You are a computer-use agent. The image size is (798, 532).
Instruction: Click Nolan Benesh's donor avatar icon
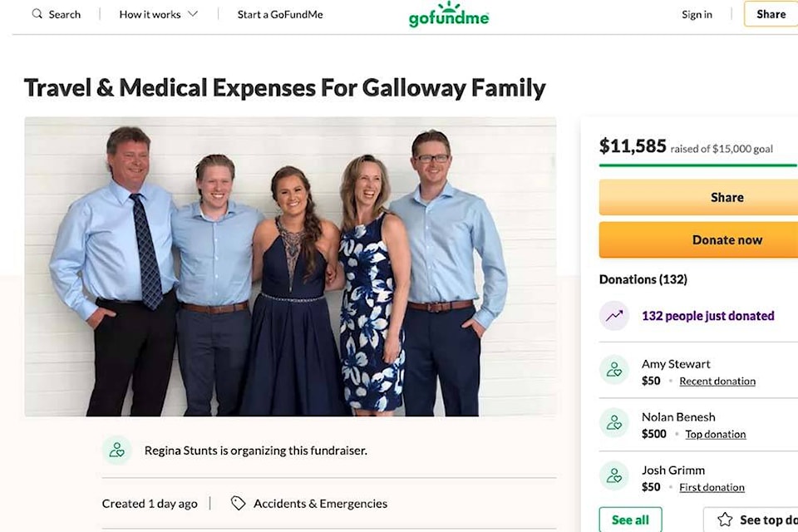[x=613, y=422]
